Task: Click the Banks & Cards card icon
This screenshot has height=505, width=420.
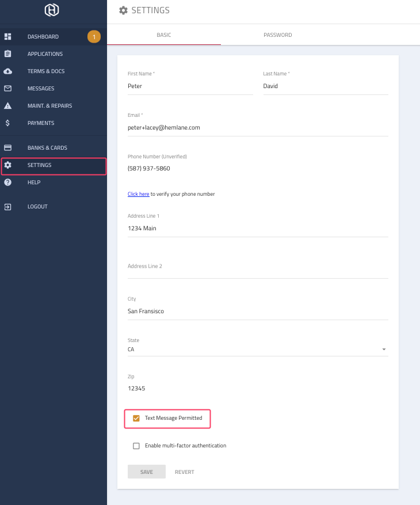Action: pos(7,147)
